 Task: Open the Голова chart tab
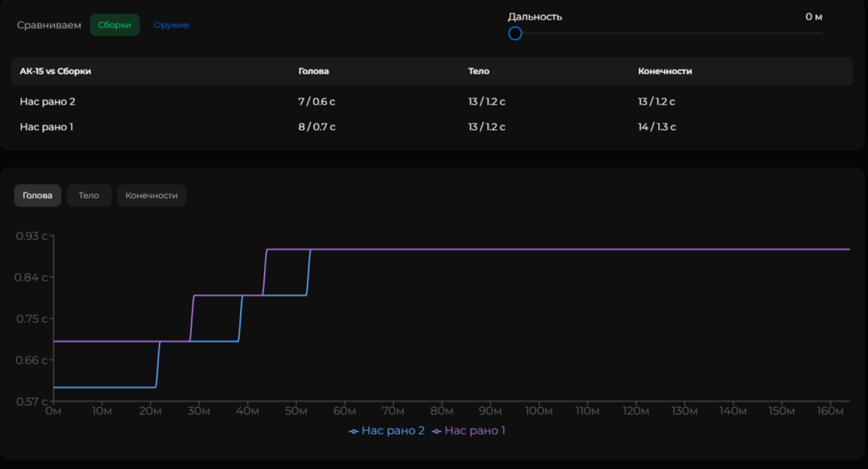(x=38, y=195)
